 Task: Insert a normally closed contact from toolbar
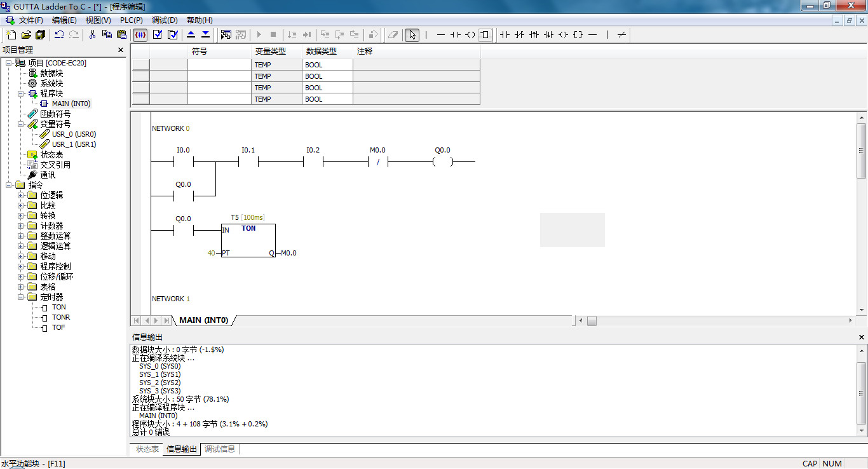point(519,34)
